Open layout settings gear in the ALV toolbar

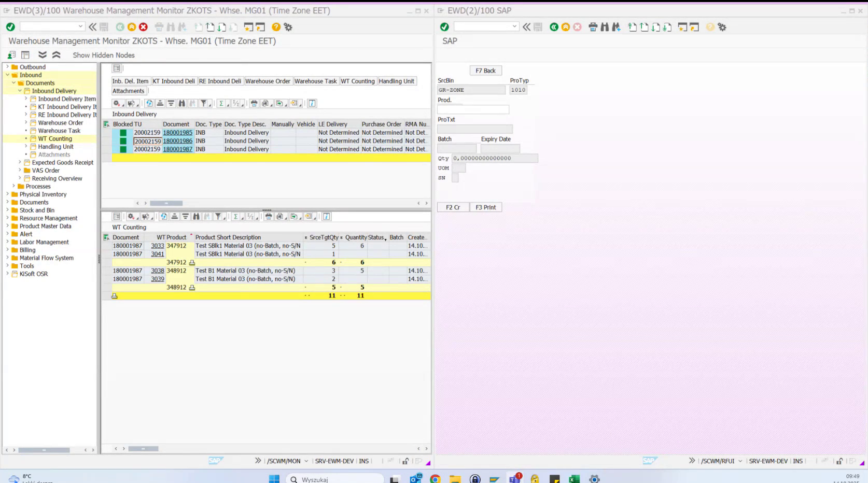116,103
